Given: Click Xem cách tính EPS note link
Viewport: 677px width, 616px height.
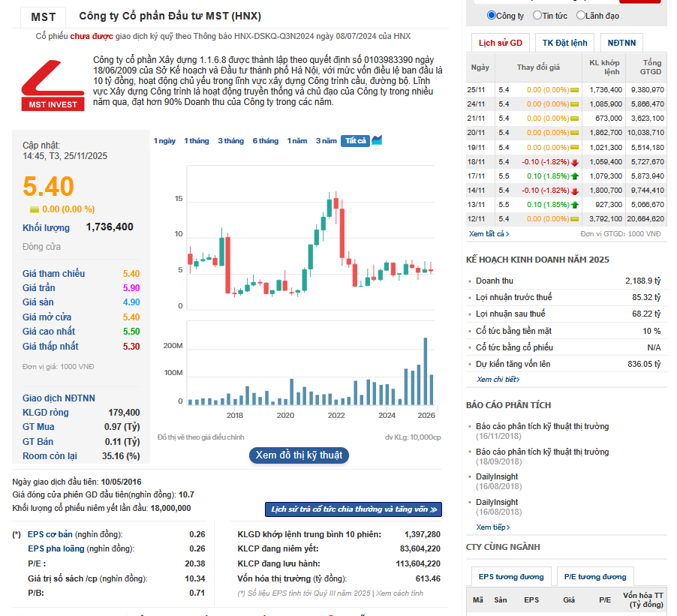Looking at the screenshot, I should (399, 593).
